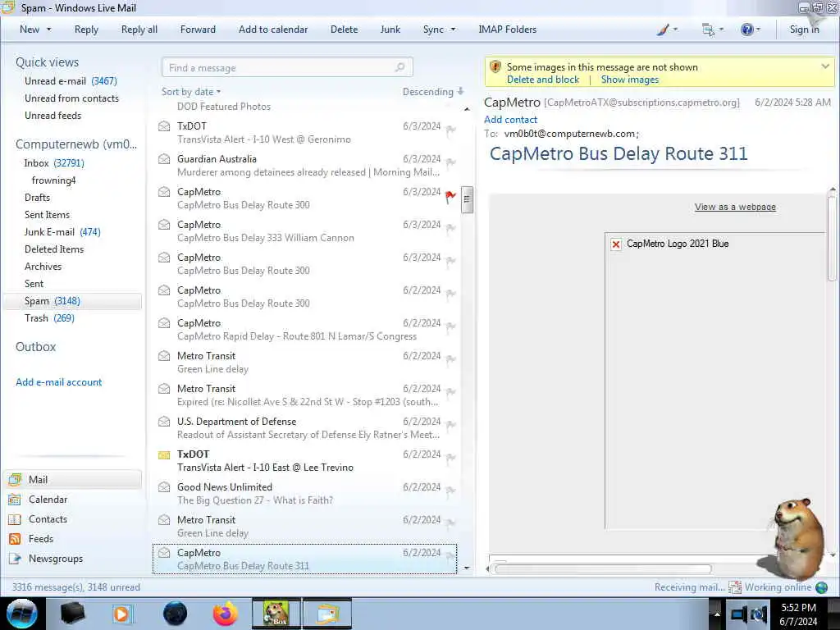The image size is (840, 630).
Task: Expand the Sync dropdown arrow
Action: point(453,30)
